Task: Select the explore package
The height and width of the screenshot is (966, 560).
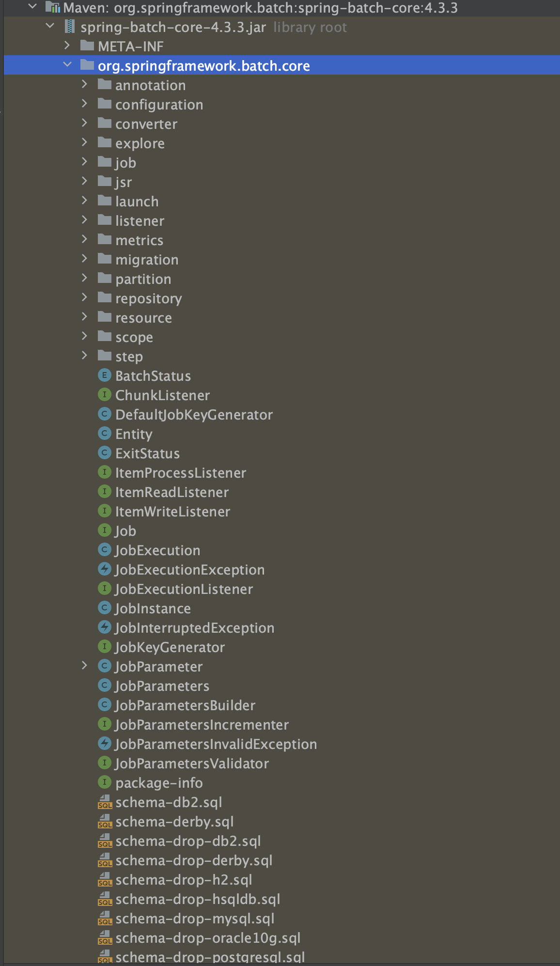Action: (x=140, y=143)
